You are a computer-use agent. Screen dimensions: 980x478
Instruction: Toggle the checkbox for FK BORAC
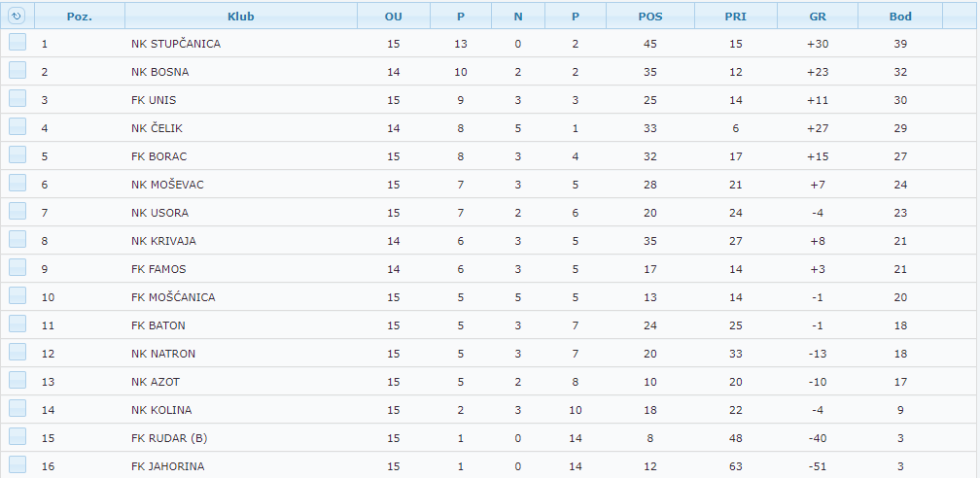(17, 155)
